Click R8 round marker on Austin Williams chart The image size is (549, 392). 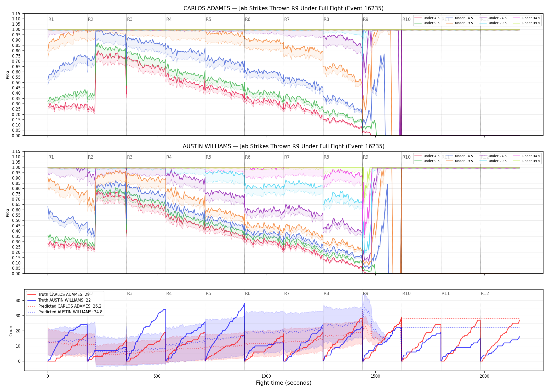pyautogui.click(x=326, y=157)
